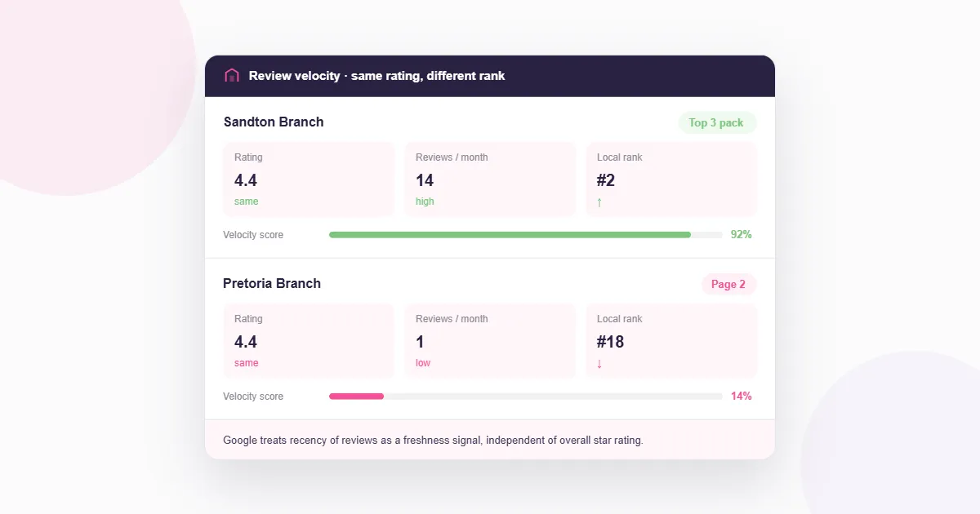Click the header title 'Review velocity · same rating, different rank'
The width and height of the screenshot is (980, 514).
coord(376,76)
